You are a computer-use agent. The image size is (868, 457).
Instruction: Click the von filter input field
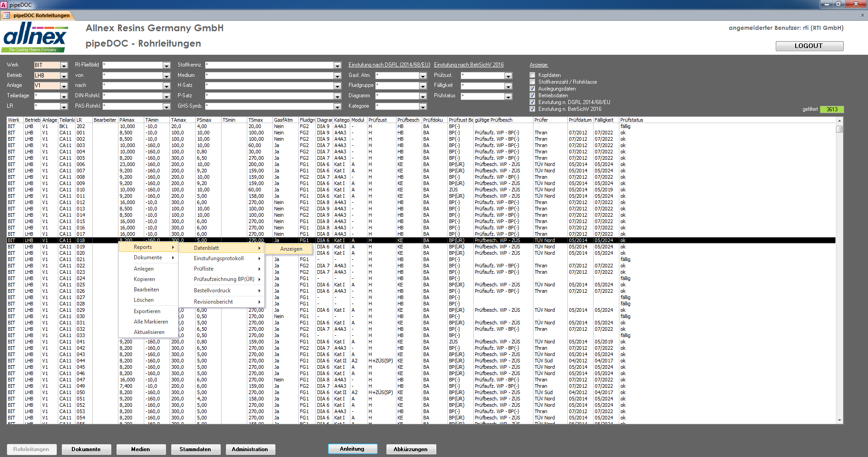133,76
